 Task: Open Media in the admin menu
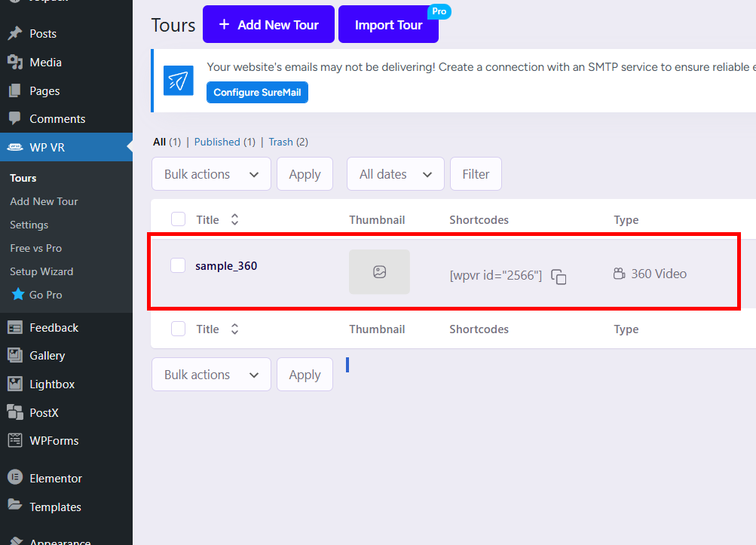[x=45, y=63]
